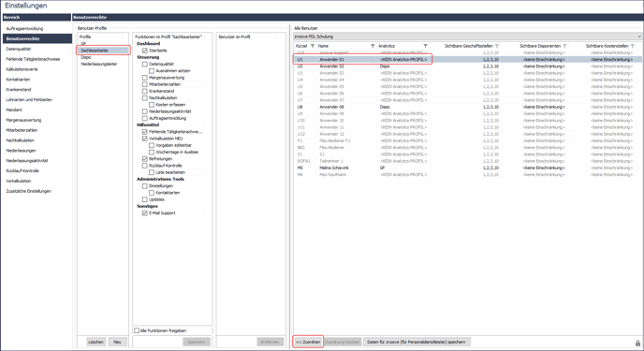Select user row Max Kaufmann
Screen dimensions: 644x351
pos(467,175)
